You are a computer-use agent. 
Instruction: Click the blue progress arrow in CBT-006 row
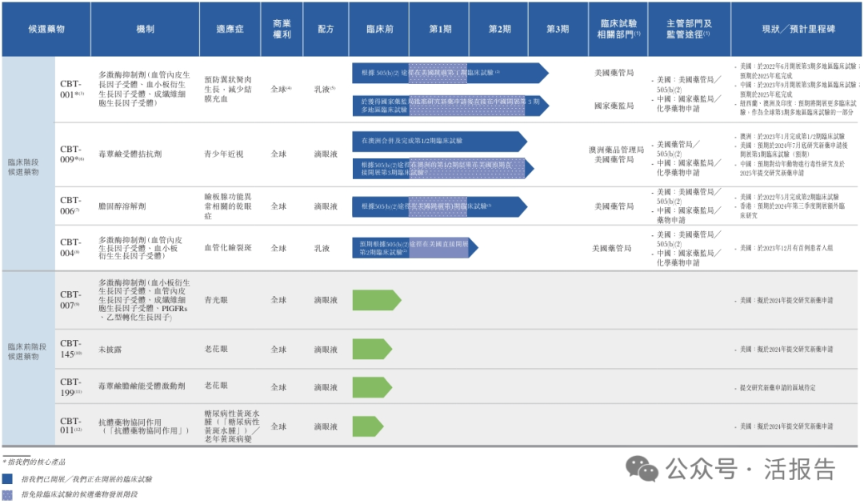(438, 206)
